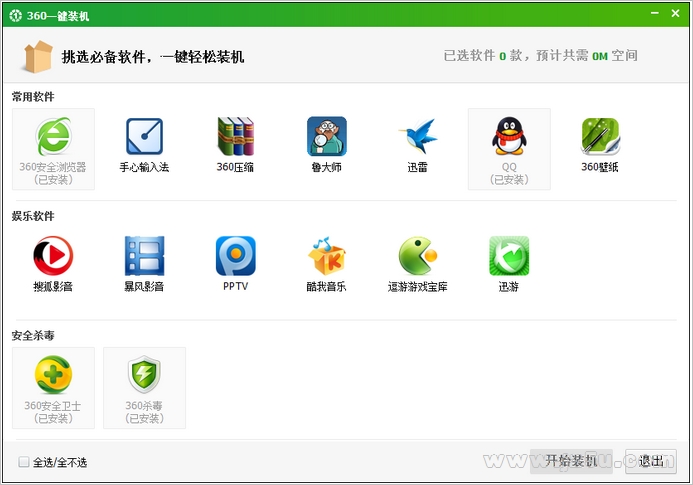Click the 鲁大师 label text
Image resolution: width=693 pixels, height=485 pixels.
pyautogui.click(x=327, y=167)
